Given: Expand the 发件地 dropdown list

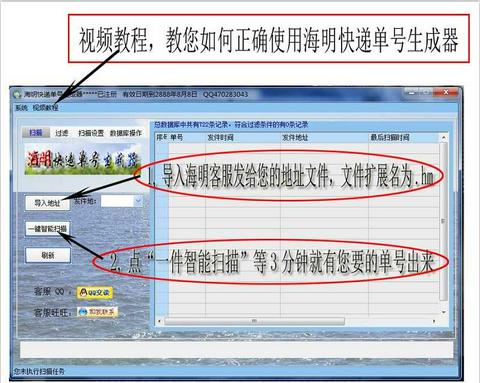Looking at the screenshot, I should (138, 201).
